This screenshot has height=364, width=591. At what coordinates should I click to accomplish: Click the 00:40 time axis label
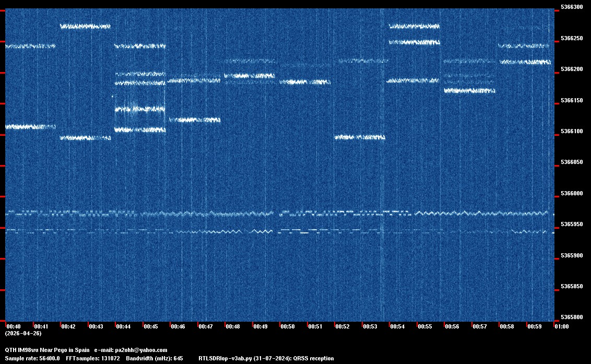(x=14, y=326)
